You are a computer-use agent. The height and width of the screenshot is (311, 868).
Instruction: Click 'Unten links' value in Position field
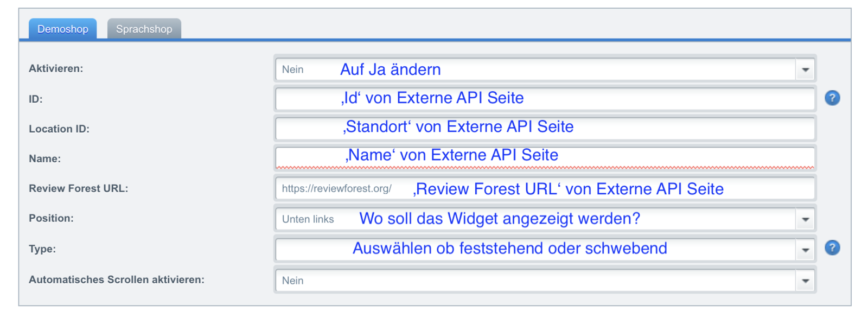[308, 219]
